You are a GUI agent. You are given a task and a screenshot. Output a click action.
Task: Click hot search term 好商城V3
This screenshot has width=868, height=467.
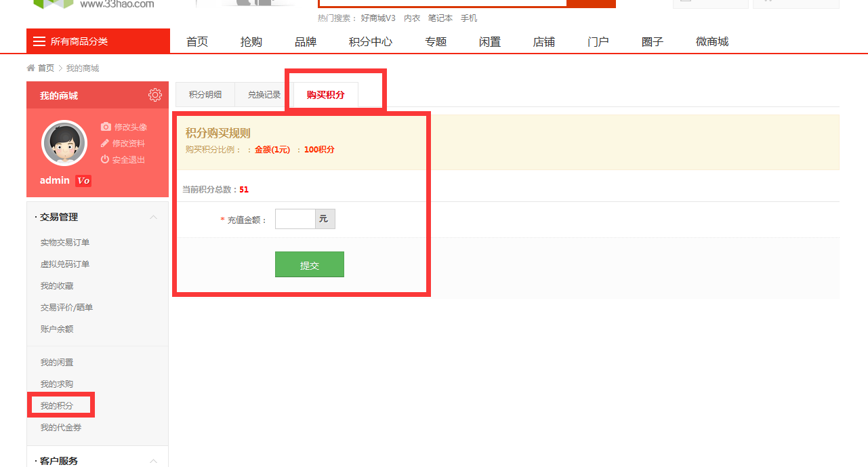click(378, 18)
